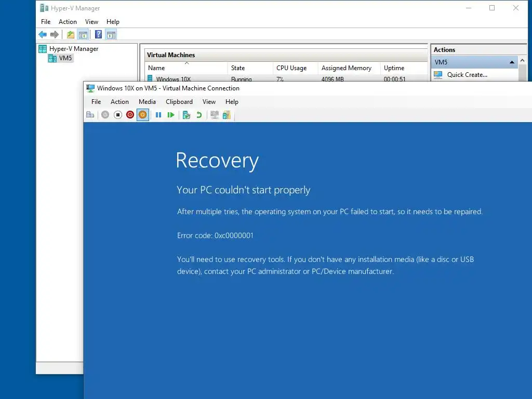Collapse VM5 section in Actions pane
Screen dimensions: 532x399
pos(512,62)
